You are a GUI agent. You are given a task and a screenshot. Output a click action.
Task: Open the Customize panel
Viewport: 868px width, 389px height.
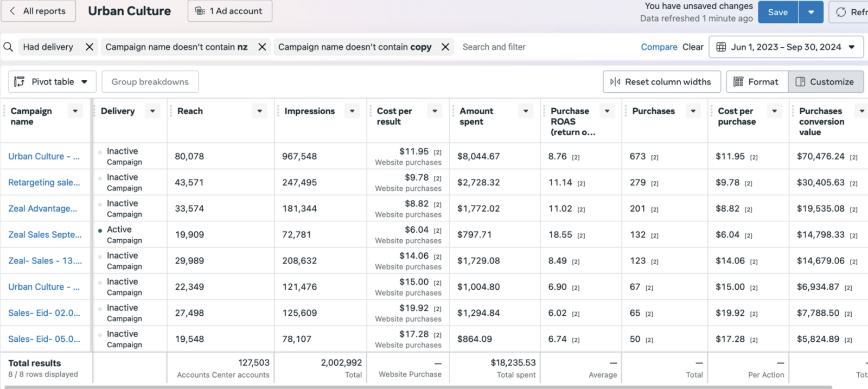coord(826,82)
